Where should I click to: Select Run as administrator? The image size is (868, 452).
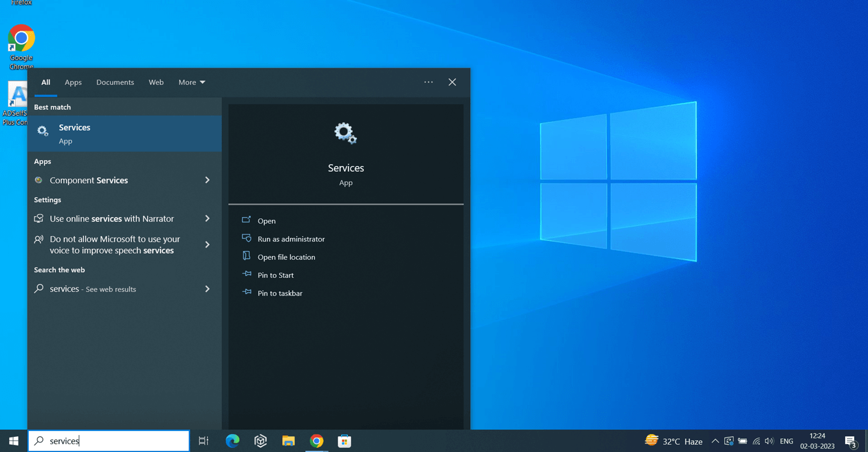click(x=291, y=239)
